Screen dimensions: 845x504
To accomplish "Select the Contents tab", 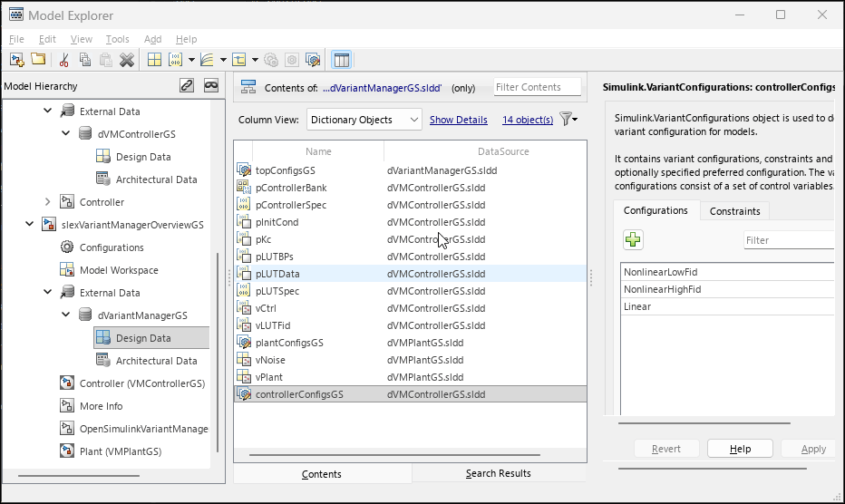I will tap(322, 474).
